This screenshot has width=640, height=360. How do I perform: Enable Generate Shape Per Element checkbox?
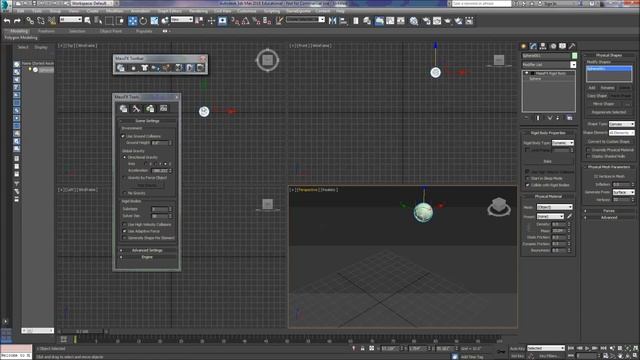tap(124, 238)
